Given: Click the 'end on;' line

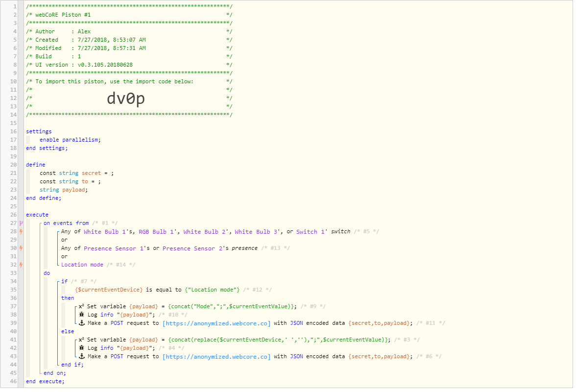Looking at the screenshot, I should [x=55, y=373].
